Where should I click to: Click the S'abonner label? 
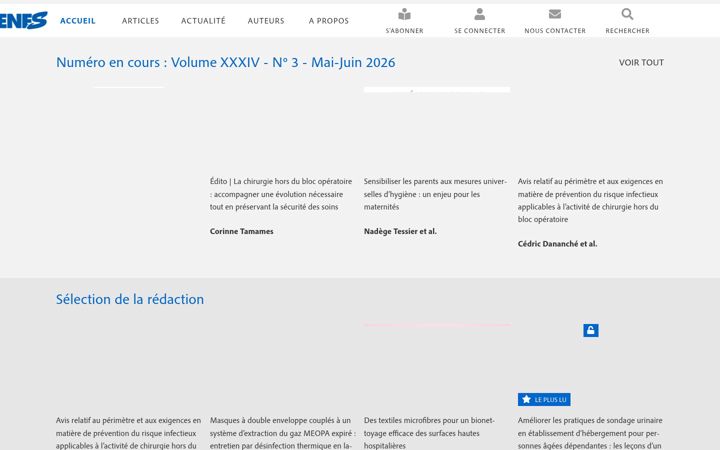[405, 31]
